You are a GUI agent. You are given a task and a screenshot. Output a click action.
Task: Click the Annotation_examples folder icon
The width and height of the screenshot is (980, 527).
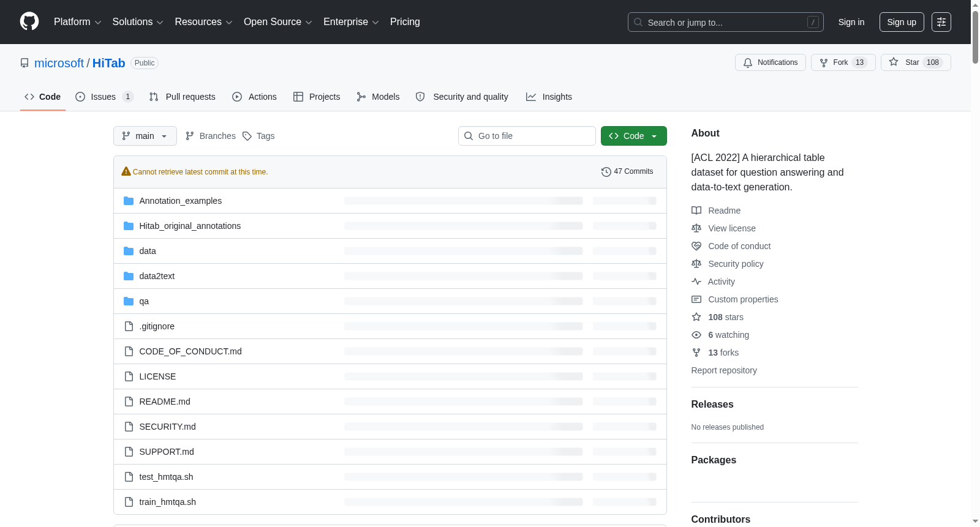click(x=129, y=201)
